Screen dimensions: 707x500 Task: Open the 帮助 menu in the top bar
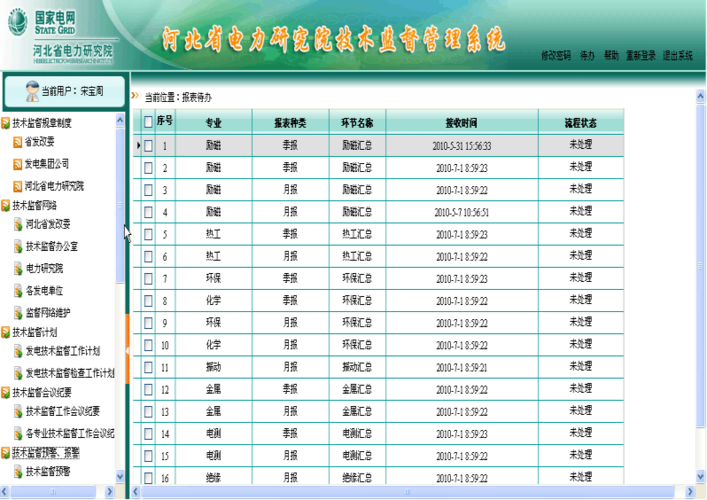pyautogui.click(x=611, y=56)
